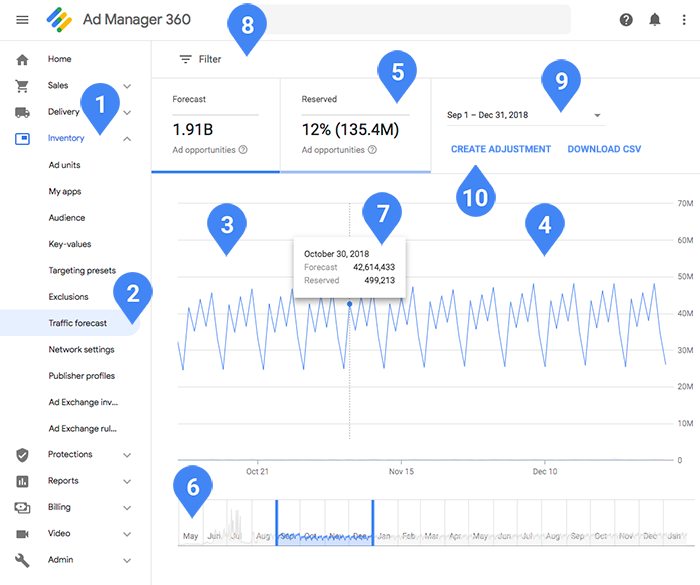Viewport: 700px width, 585px height.
Task: Expand the Reports section chevron
Action: tap(127, 481)
